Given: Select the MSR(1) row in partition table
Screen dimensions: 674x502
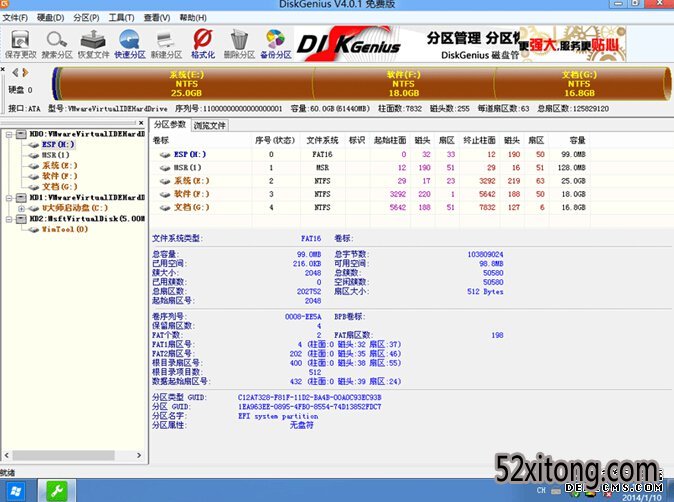Looking at the screenshot, I should point(372,168).
